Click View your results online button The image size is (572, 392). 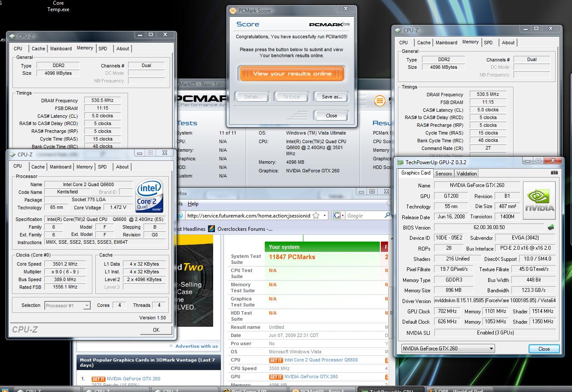click(292, 73)
